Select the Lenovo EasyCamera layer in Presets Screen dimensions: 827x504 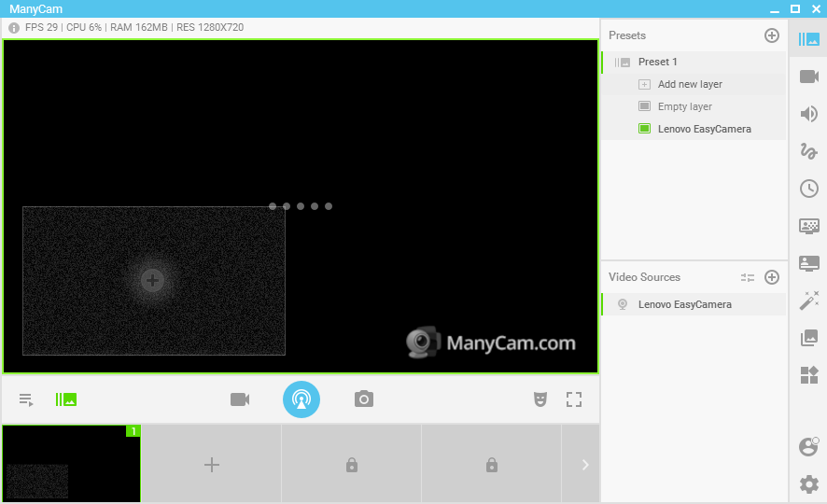(x=694, y=129)
